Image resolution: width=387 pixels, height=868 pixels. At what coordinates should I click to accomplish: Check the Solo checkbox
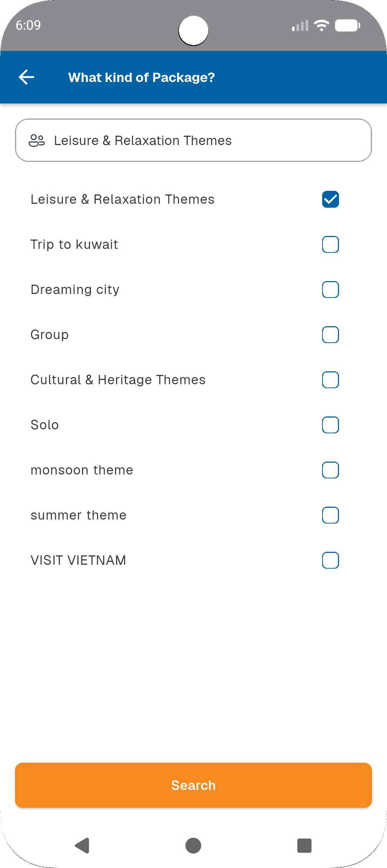pos(330,425)
